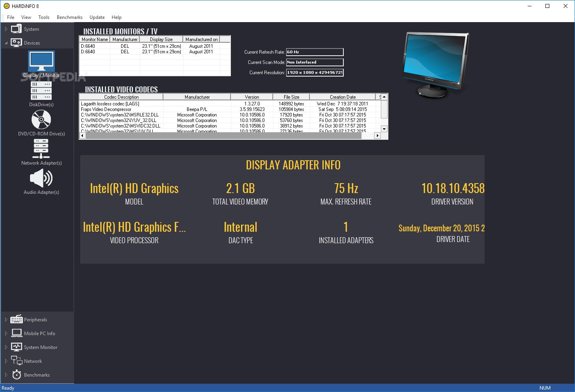The height and width of the screenshot is (392, 575).
Task: Click the Mobile PC Info laptop icon
Action: coord(17,333)
